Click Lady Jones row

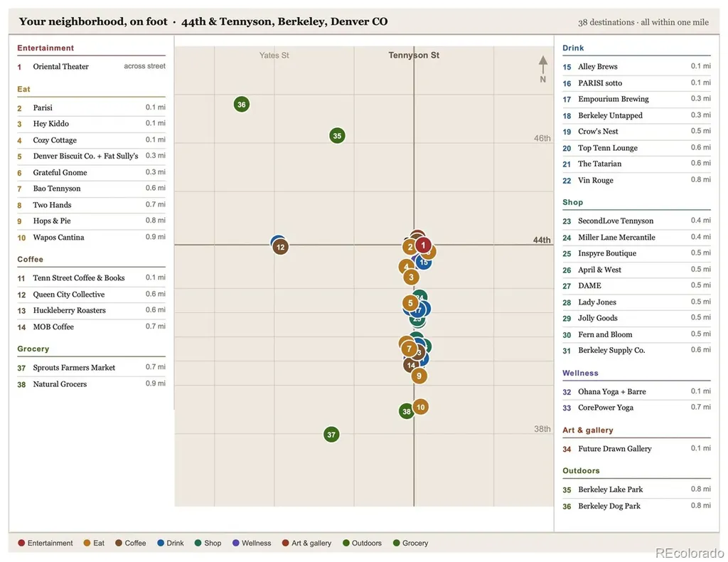636,302
